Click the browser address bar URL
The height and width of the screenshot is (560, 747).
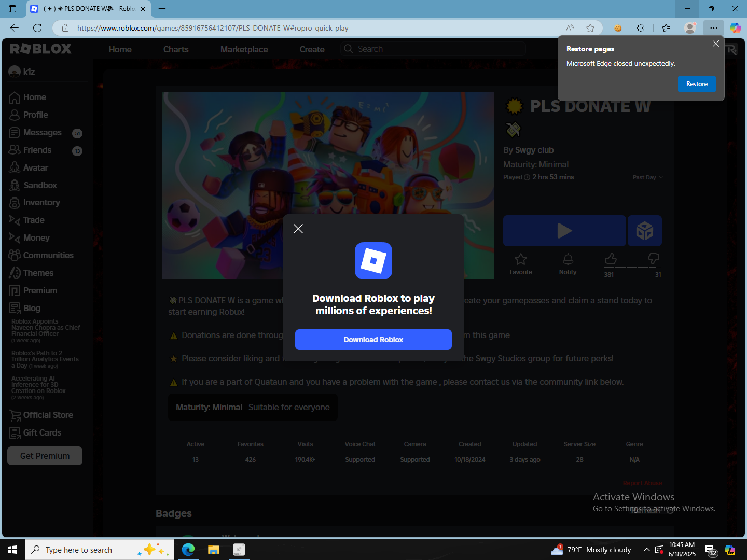coord(213,28)
